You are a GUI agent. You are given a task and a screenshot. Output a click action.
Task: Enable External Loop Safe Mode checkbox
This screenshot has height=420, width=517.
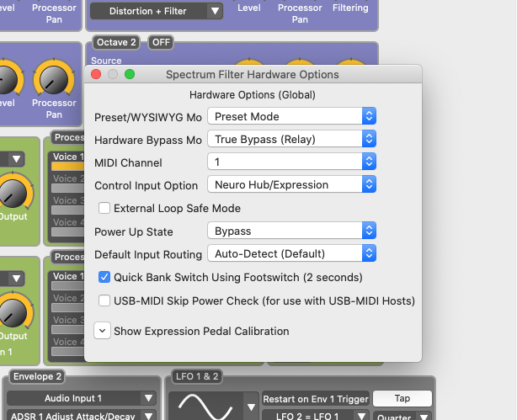[x=104, y=208]
